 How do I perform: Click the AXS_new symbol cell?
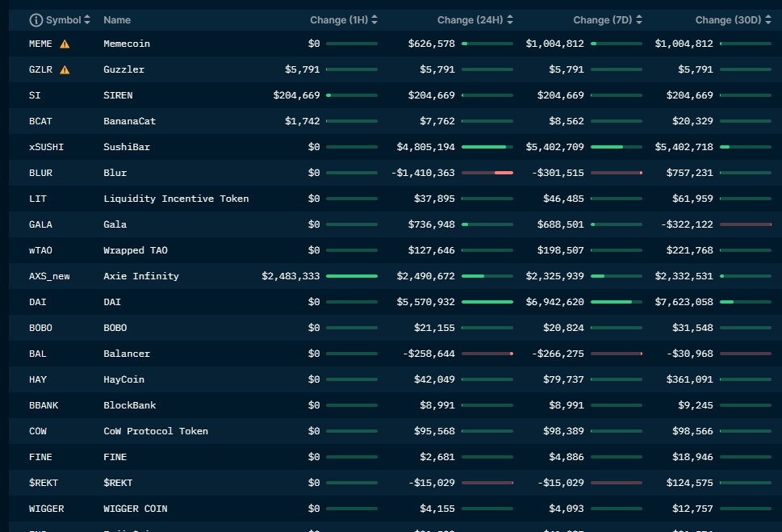click(x=49, y=276)
